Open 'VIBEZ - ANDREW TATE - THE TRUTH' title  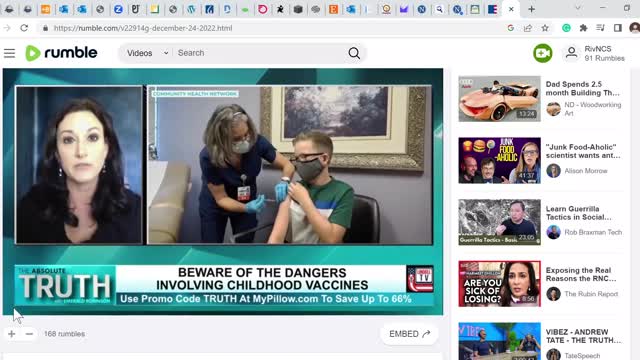pos(583,336)
